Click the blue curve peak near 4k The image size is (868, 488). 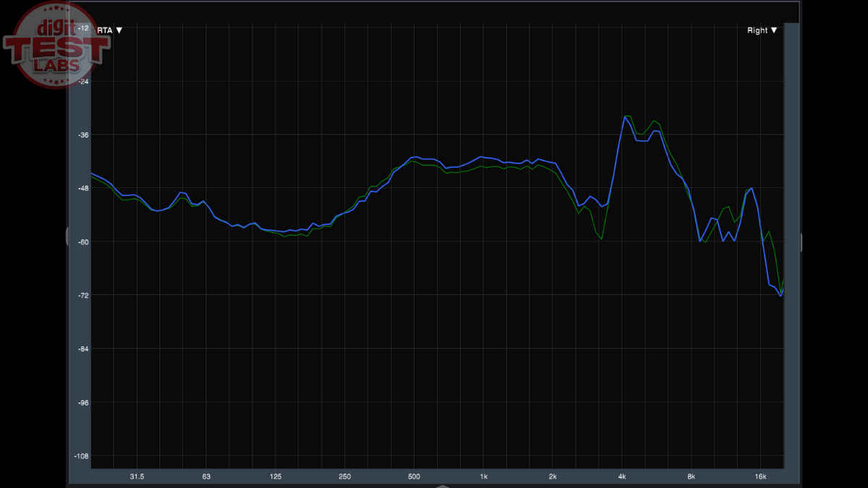coord(625,116)
